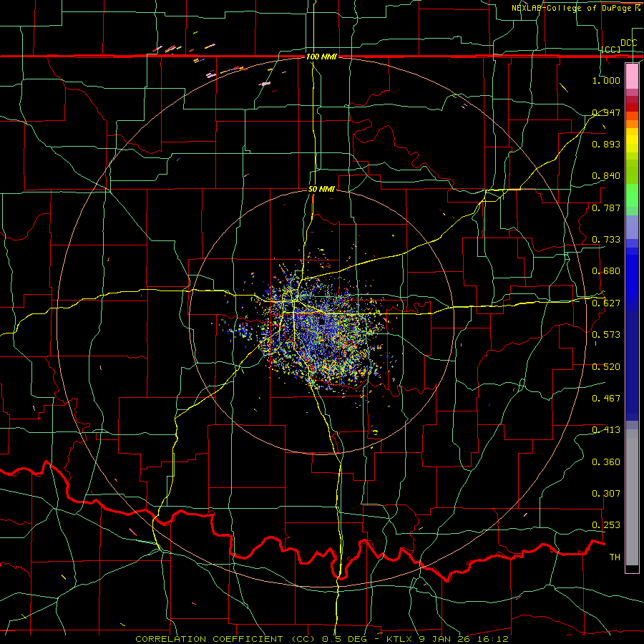This screenshot has height=644, width=644.
Task: Click the 0.520 scale value
Action: pos(606,367)
